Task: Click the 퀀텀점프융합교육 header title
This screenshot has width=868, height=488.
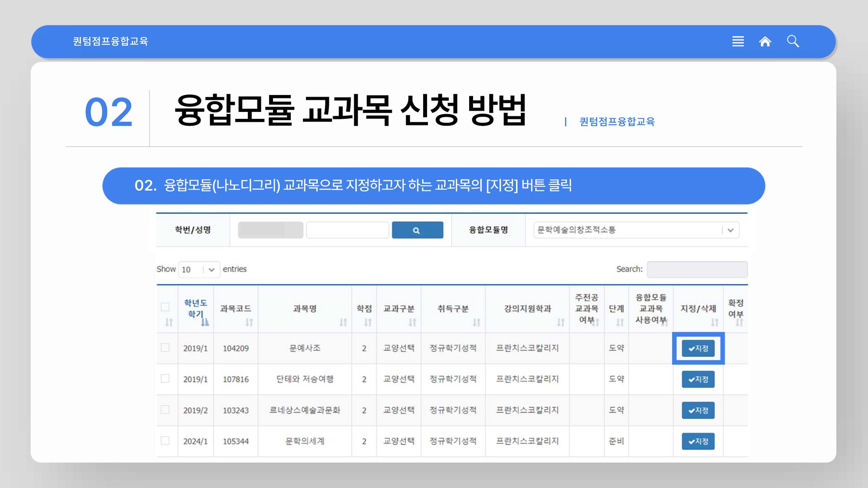Action: pyautogui.click(x=110, y=41)
